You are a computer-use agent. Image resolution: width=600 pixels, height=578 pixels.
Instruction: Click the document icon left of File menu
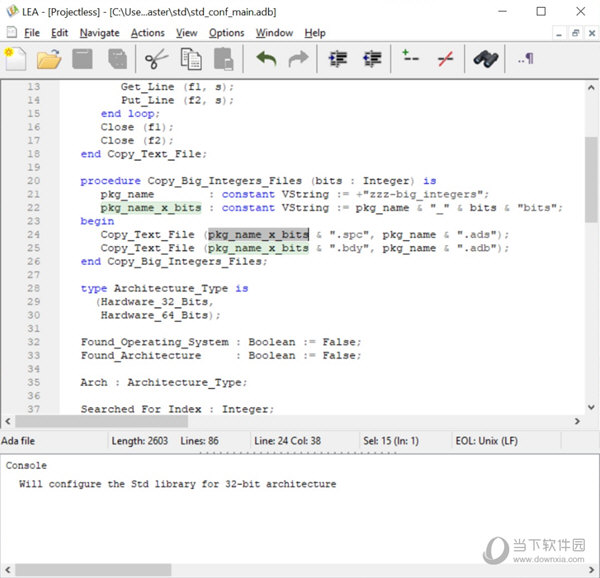click(12, 32)
